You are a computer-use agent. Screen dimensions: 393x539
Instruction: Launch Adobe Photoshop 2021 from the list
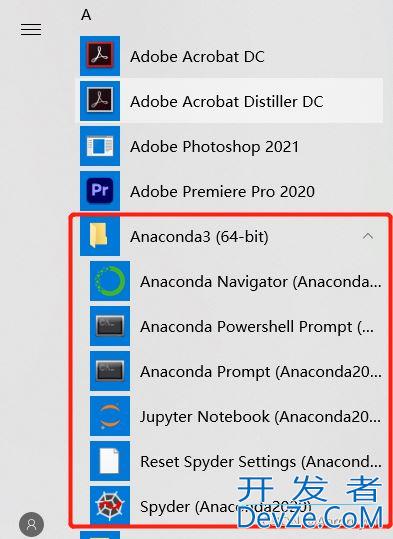coord(215,146)
